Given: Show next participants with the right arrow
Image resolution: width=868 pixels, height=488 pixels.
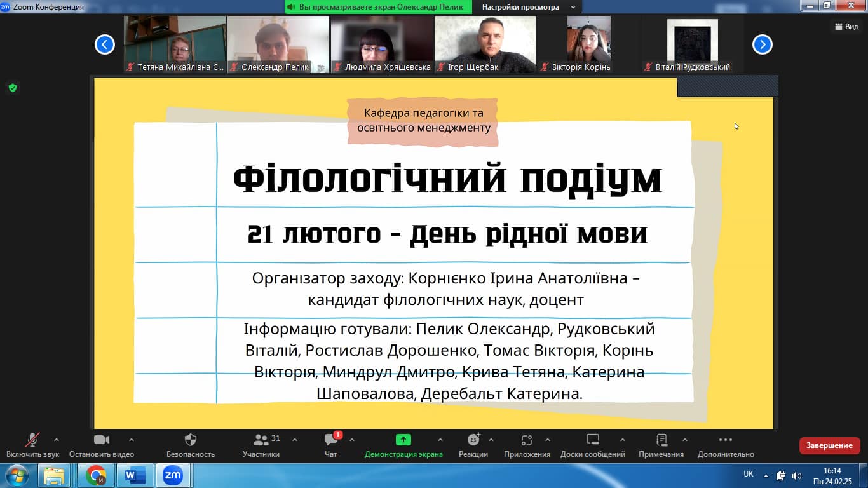Looking at the screenshot, I should 763,44.
